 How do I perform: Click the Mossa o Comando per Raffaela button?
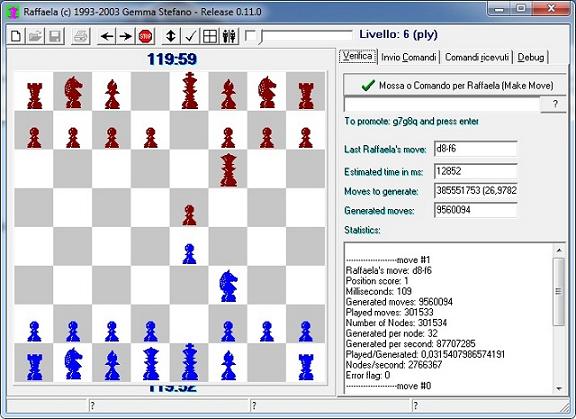(x=455, y=86)
